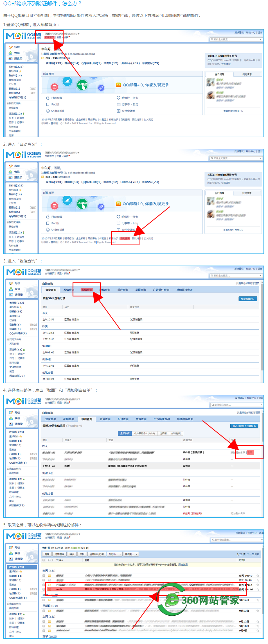Click the 删除 button in inbox toolbar
The height and width of the screenshot is (644, 268).
point(47,554)
